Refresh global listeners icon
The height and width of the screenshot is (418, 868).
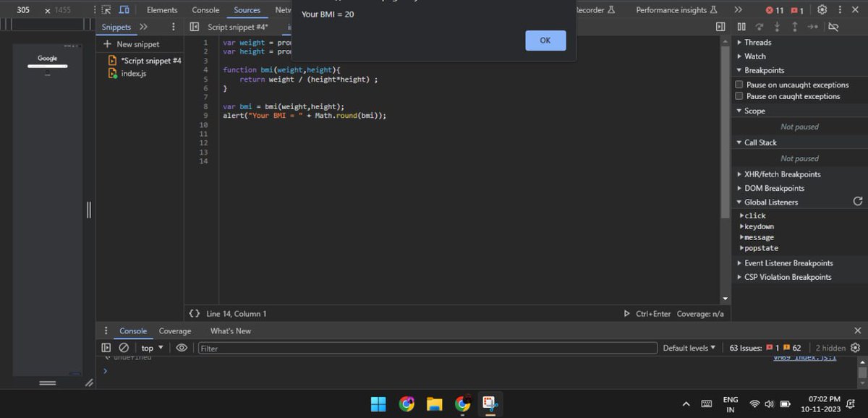click(858, 201)
